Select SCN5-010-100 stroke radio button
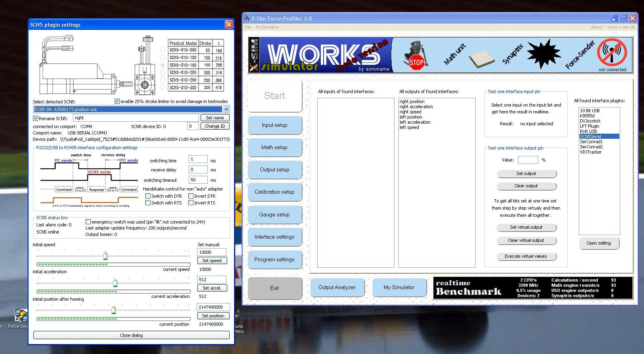Image resolution: width=644 pixels, height=354 pixels. pyautogui.click(x=162, y=57)
